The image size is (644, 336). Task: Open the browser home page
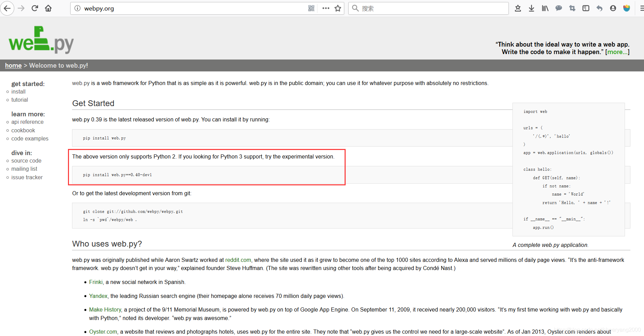[48, 8]
